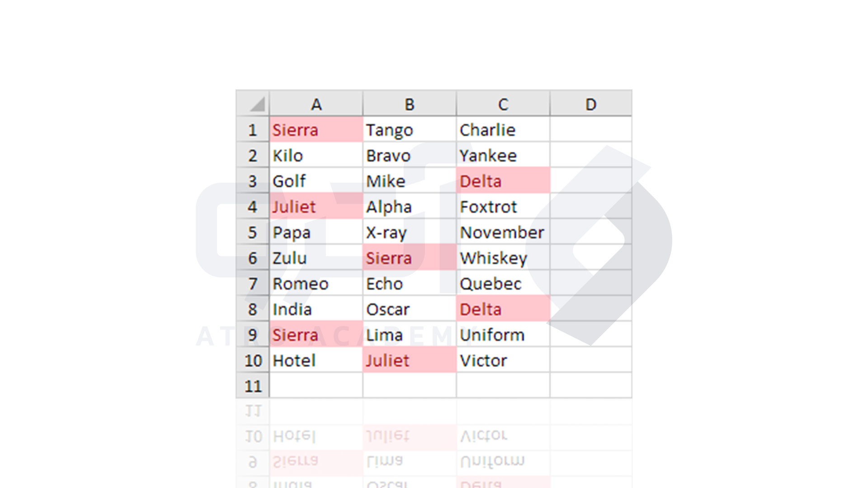Click highlighted cell A9 containing Sierra
The height and width of the screenshot is (488, 868).
coord(316,335)
